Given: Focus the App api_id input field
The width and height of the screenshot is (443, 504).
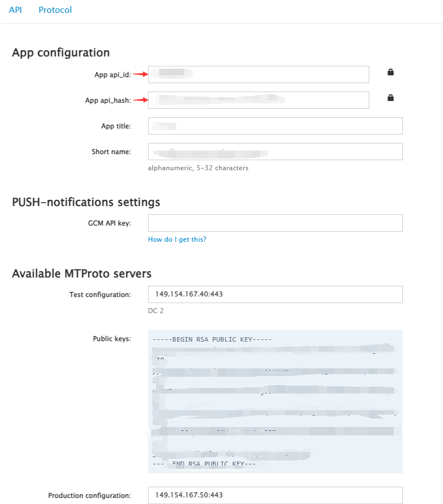Looking at the screenshot, I should 258,74.
